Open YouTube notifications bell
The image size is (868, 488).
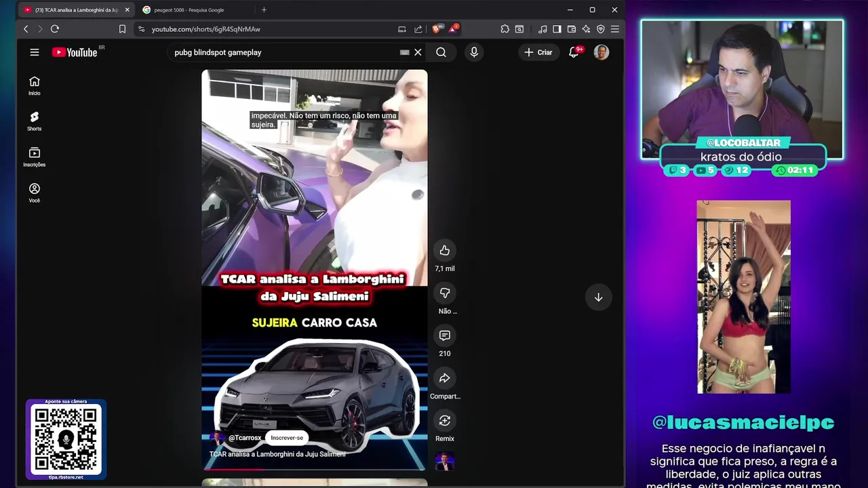[x=574, y=52]
